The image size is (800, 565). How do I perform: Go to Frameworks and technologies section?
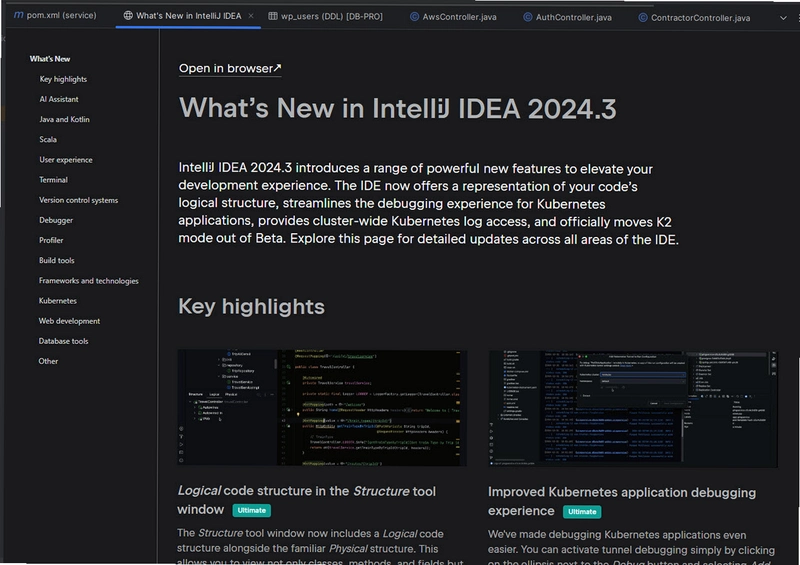[x=89, y=281]
